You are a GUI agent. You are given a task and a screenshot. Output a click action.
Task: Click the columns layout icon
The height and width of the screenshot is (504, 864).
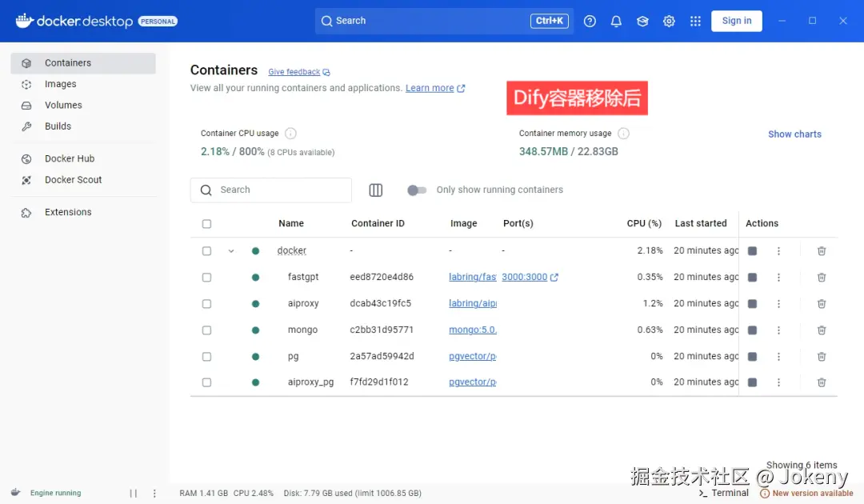[x=376, y=190]
